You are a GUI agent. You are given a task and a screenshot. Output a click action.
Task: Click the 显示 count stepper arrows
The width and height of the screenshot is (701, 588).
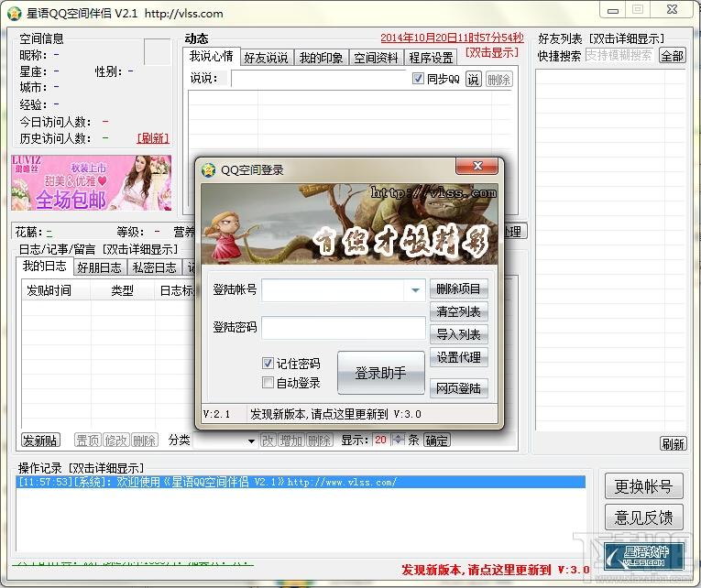(398, 440)
